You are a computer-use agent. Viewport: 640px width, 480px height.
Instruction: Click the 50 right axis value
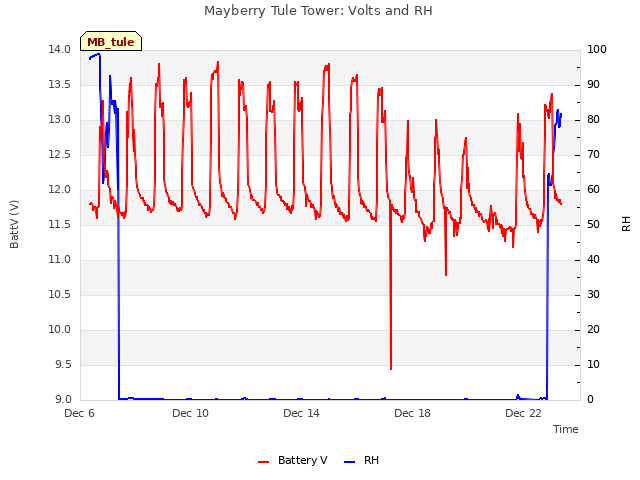tap(593, 224)
